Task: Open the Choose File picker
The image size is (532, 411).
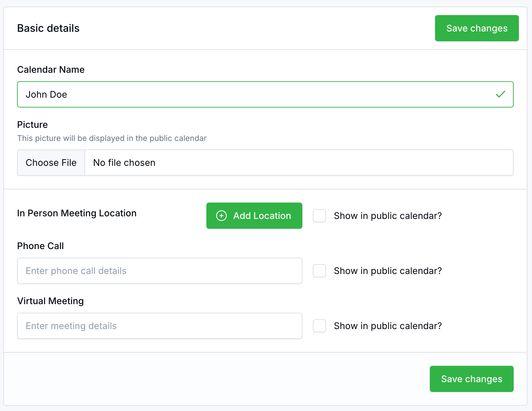Action: (x=51, y=163)
